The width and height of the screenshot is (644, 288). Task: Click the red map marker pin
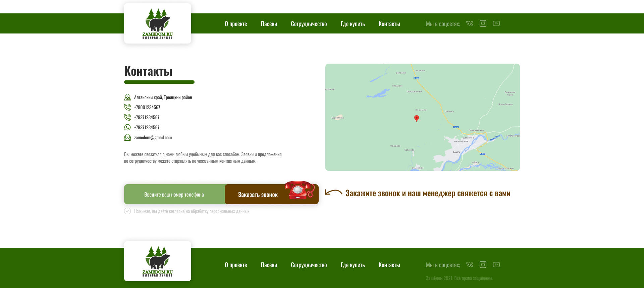[x=417, y=118]
